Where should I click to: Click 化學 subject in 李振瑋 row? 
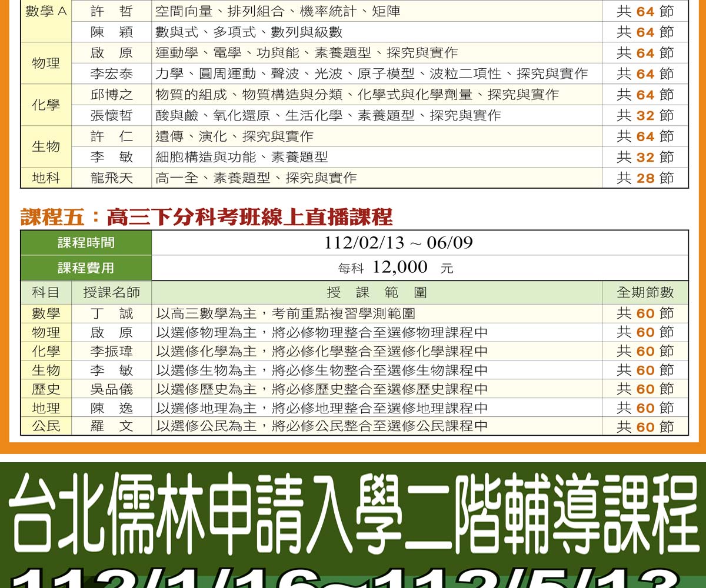(46, 351)
